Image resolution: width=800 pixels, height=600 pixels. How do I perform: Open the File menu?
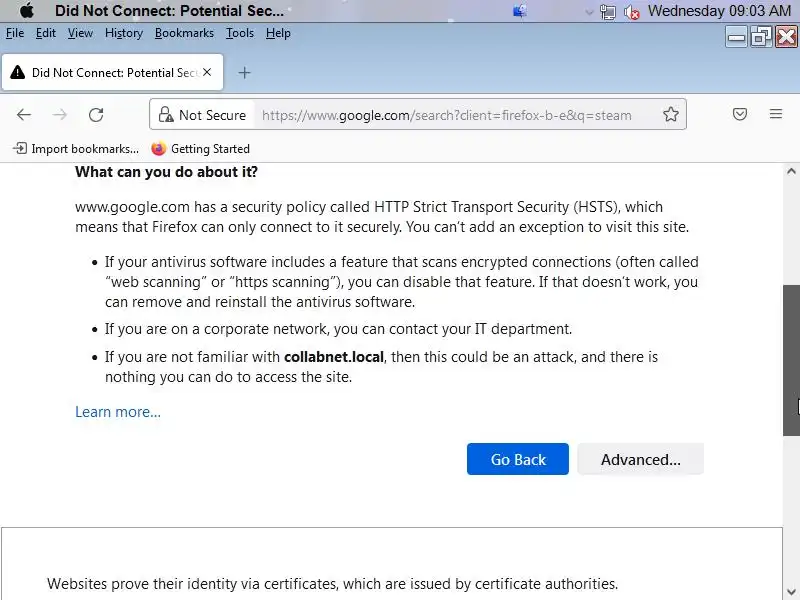tap(15, 33)
